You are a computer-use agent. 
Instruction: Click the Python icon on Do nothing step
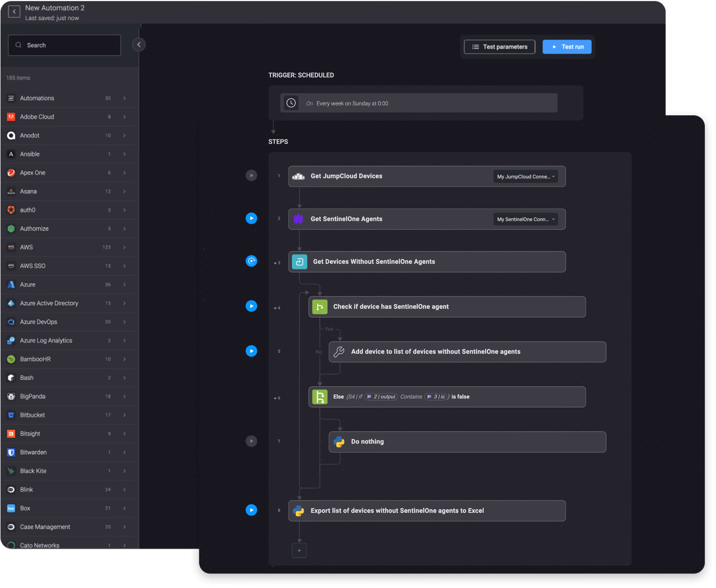339,442
